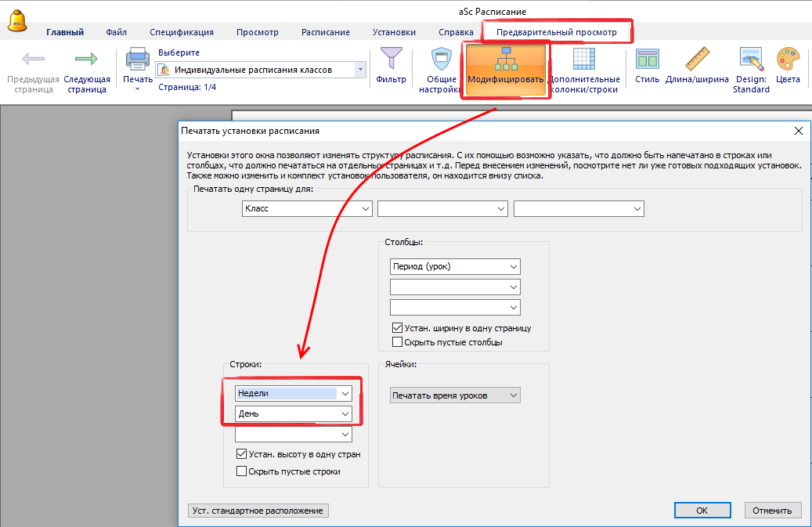Expand the 'Класс' page dropdown
The width and height of the screenshot is (812, 527).
pyautogui.click(x=366, y=209)
